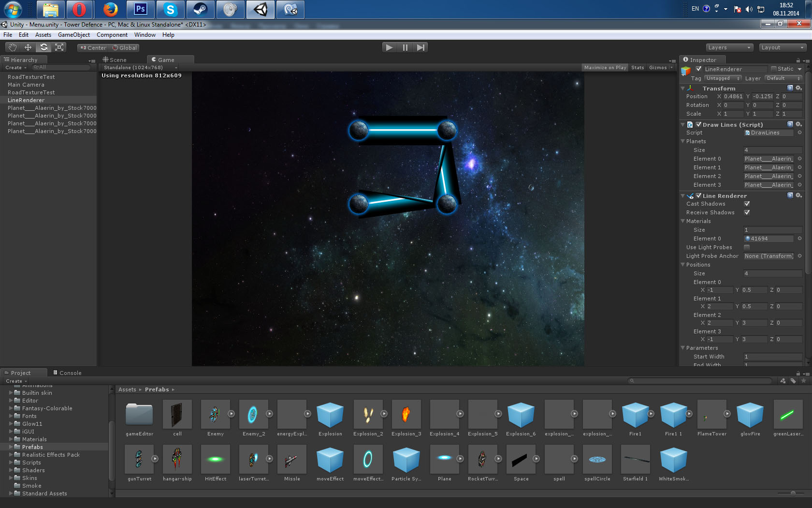Viewport: 812px width, 508px height.
Task: Select the Hand tool in the toolbar
Action: click(13, 47)
